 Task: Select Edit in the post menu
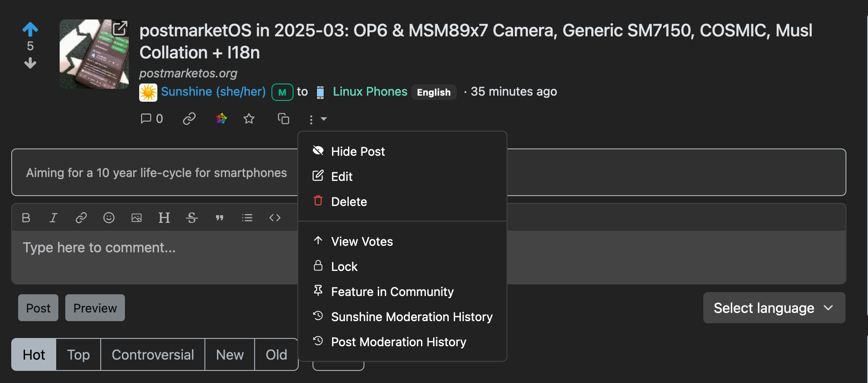pos(402,177)
